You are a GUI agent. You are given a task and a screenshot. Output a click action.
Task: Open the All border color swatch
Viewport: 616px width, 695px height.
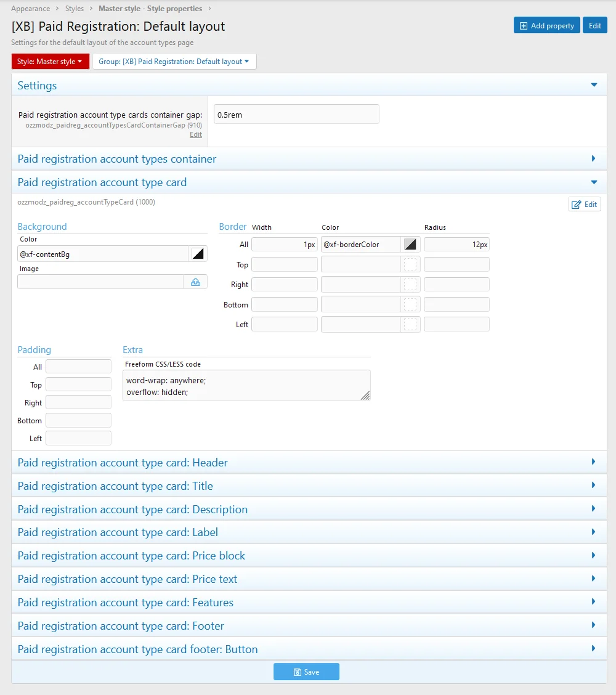click(410, 245)
